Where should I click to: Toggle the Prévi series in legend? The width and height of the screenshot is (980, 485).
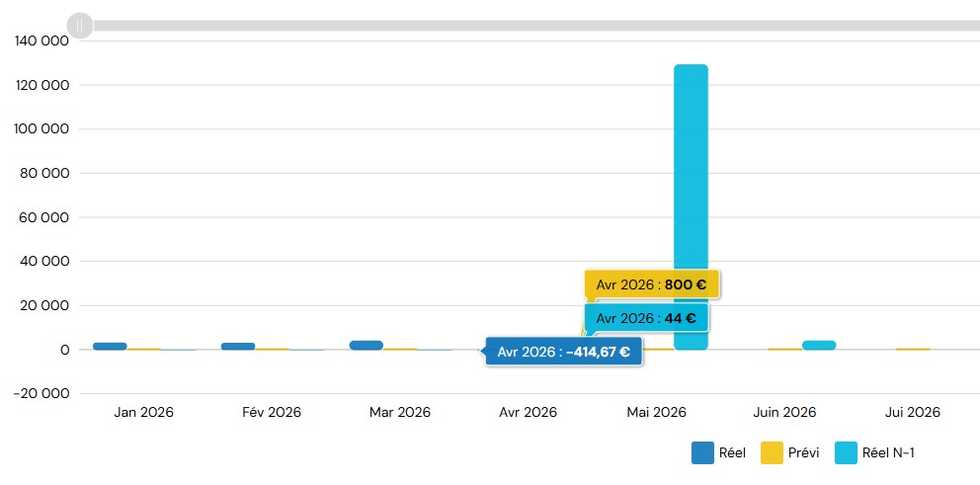click(x=790, y=453)
